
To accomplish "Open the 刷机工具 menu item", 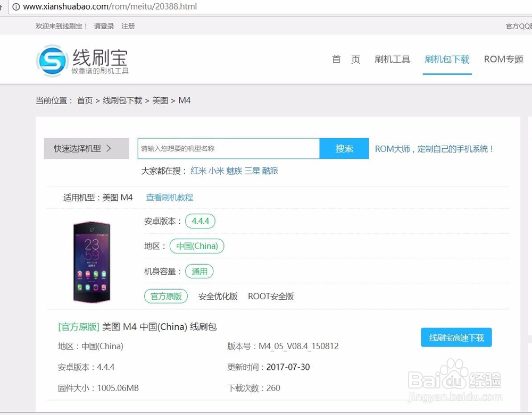I will [393, 60].
